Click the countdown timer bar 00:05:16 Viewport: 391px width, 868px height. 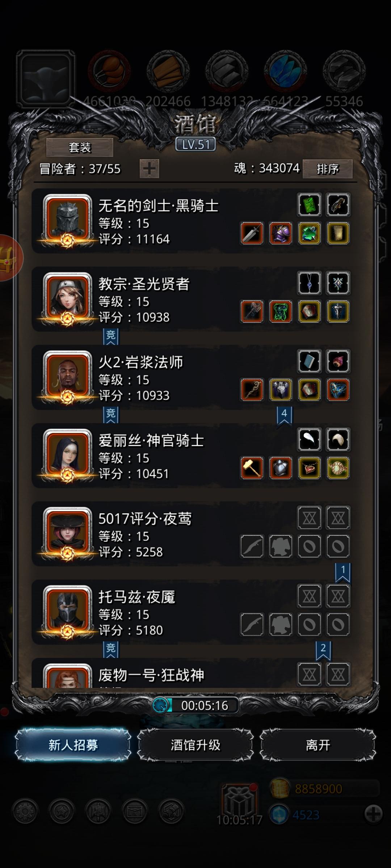click(195, 705)
